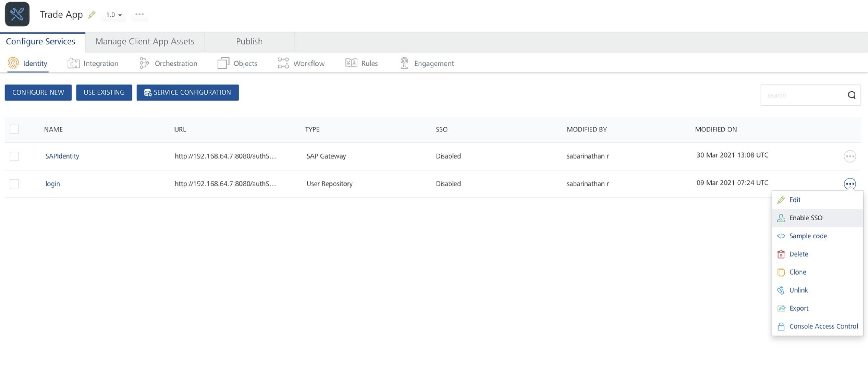Open the Integration puzzle tab

(93, 63)
